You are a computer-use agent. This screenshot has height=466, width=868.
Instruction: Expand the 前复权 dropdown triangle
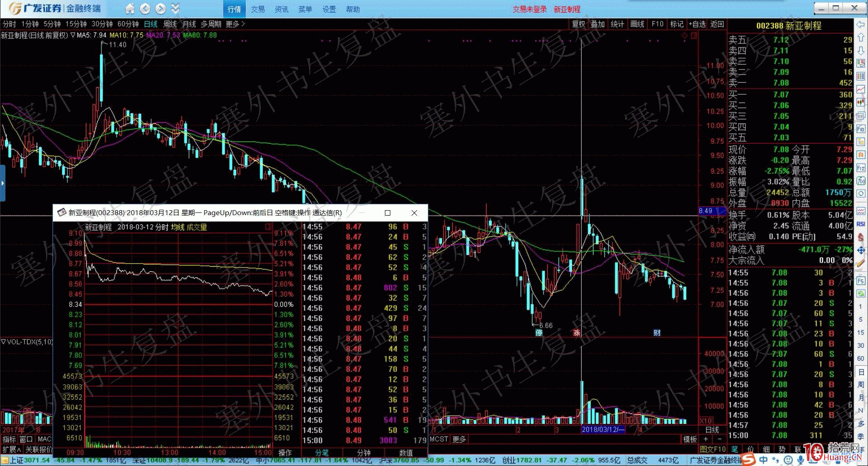coord(72,35)
